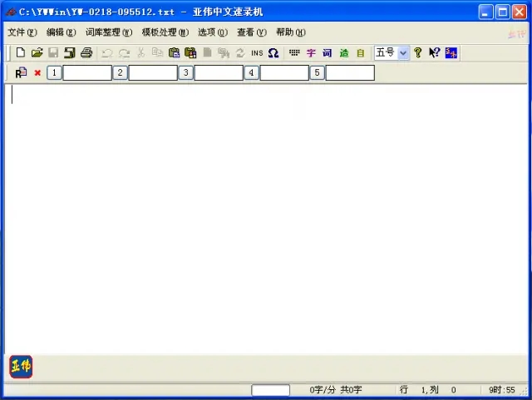The width and height of the screenshot is (532, 400).
Task: Click the blue 词 word icon
Action: point(327,53)
